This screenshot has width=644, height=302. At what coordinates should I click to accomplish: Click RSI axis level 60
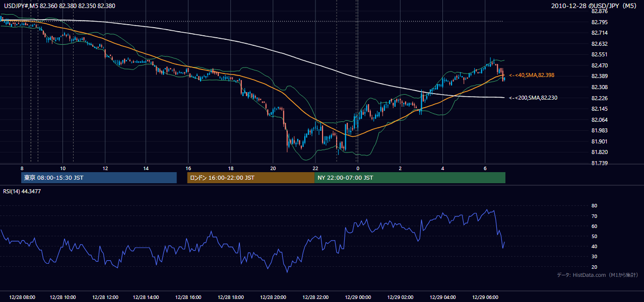[x=594, y=226]
